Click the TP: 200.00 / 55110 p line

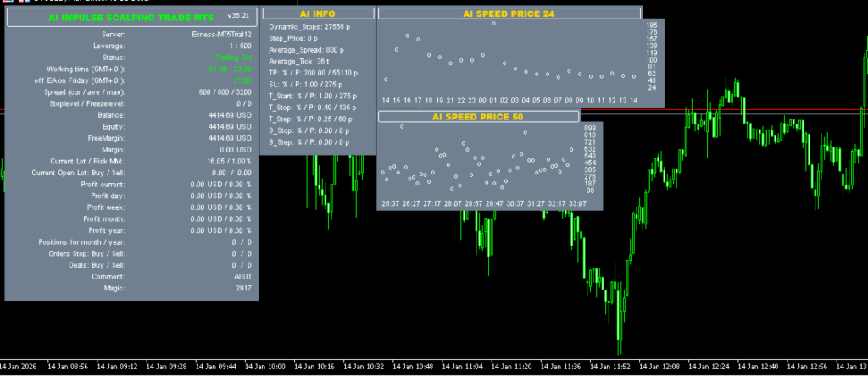[313, 73]
